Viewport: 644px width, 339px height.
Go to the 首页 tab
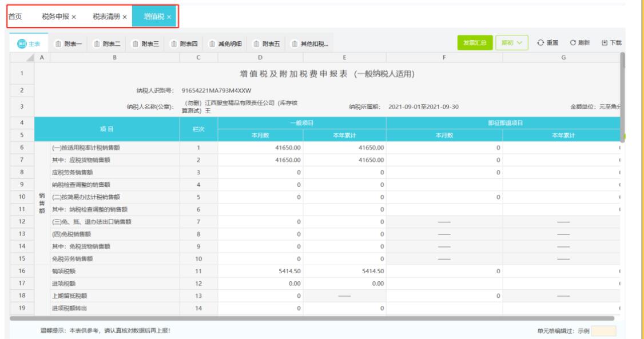coord(15,17)
